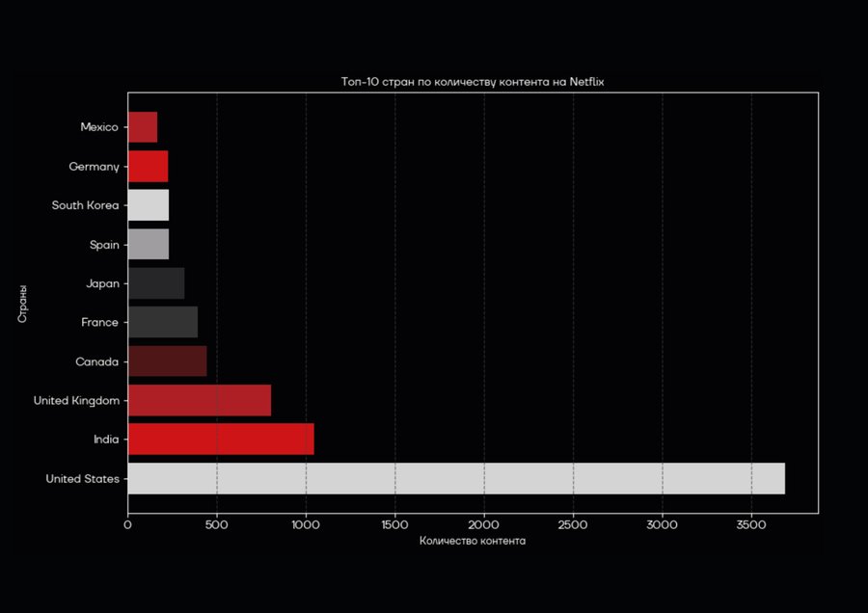Click the 0 tick label
The width and height of the screenshot is (868, 613).
point(128,524)
